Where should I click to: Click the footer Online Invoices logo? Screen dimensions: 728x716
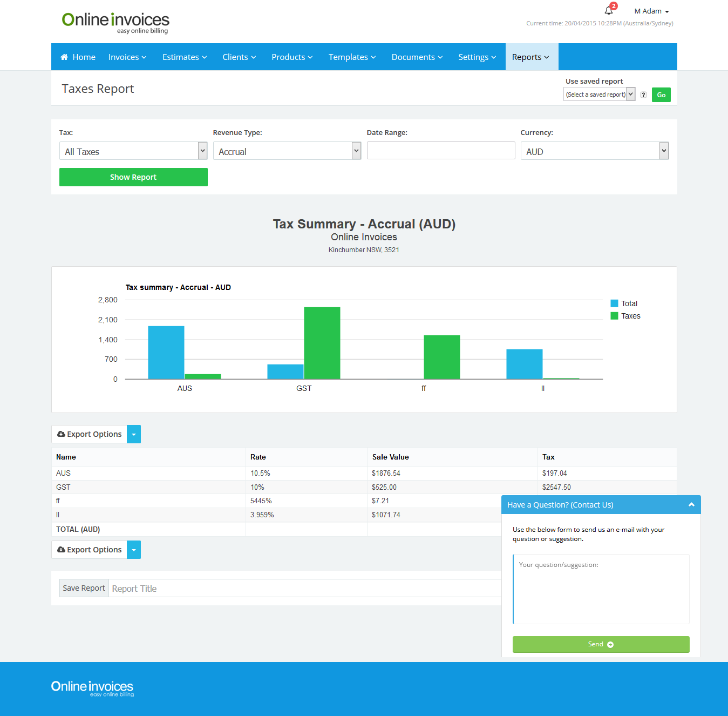click(92, 688)
